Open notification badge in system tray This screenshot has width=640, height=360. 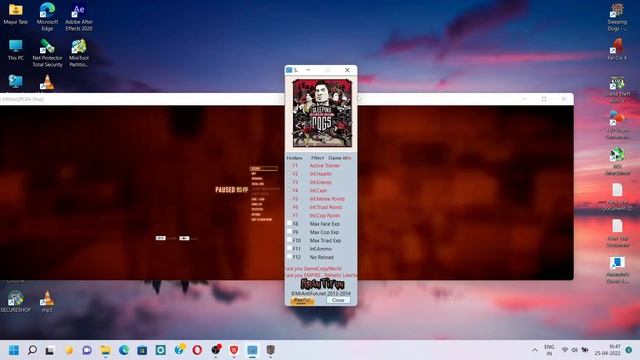point(629,350)
